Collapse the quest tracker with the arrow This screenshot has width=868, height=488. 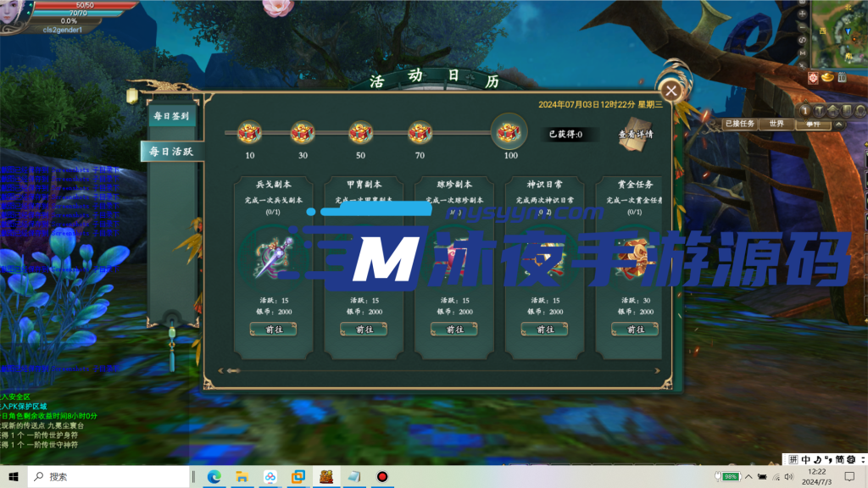838,125
